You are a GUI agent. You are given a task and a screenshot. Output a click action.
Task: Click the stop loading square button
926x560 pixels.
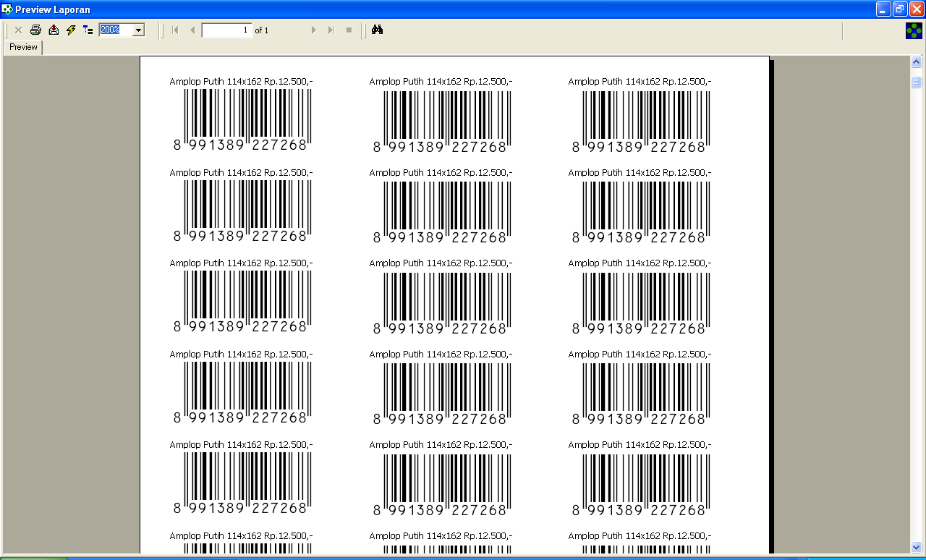(x=349, y=30)
